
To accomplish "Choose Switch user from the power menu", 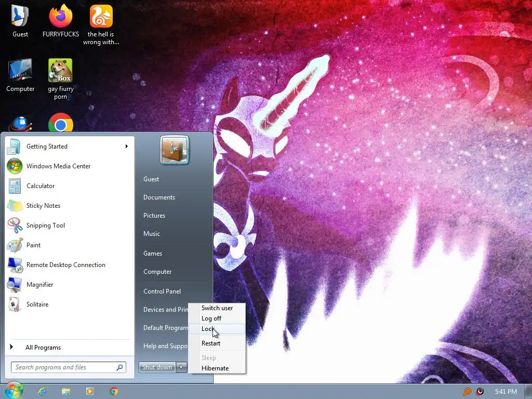I will (x=217, y=308).
